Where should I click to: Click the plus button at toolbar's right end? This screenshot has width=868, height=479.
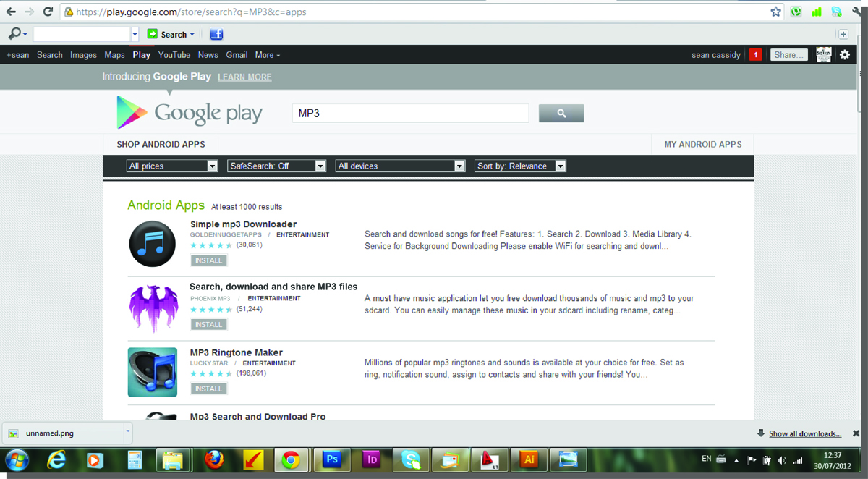click(843, 34)
